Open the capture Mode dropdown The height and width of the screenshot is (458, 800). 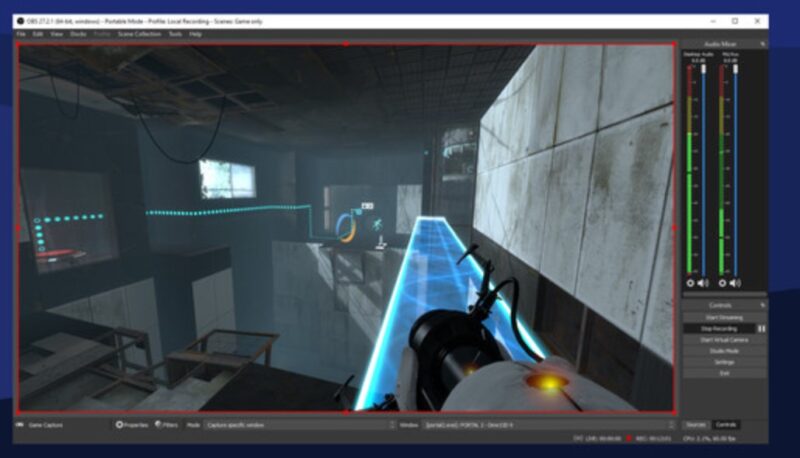click(x=300, y=425)
